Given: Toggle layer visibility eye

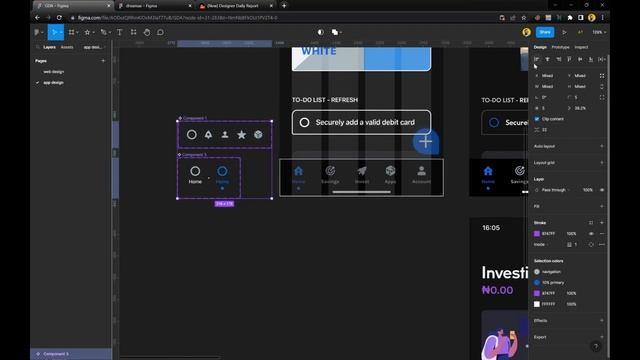Looking at the screenshot, I should pyautogui.click(x=602, y=190).
